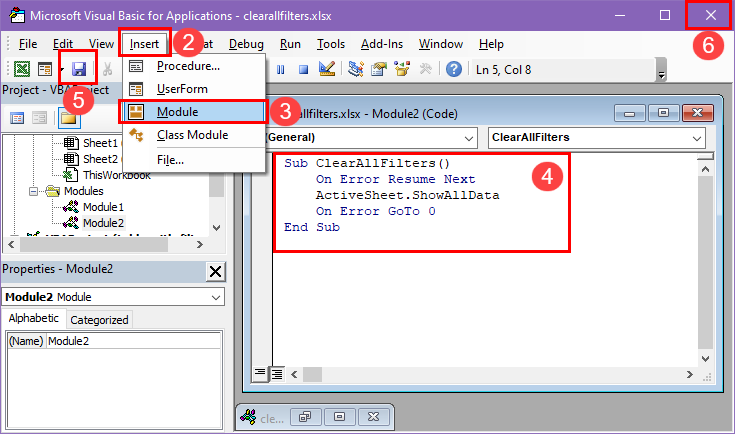Select Module2 in project tree

pyautogui.click(x=103, y=223)
